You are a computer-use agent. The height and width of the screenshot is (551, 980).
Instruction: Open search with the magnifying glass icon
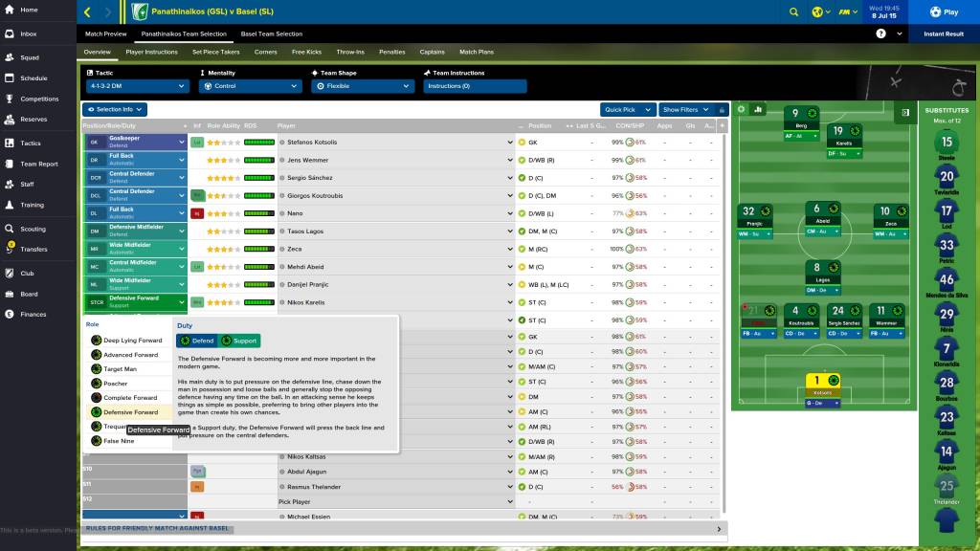coord(793,12)
